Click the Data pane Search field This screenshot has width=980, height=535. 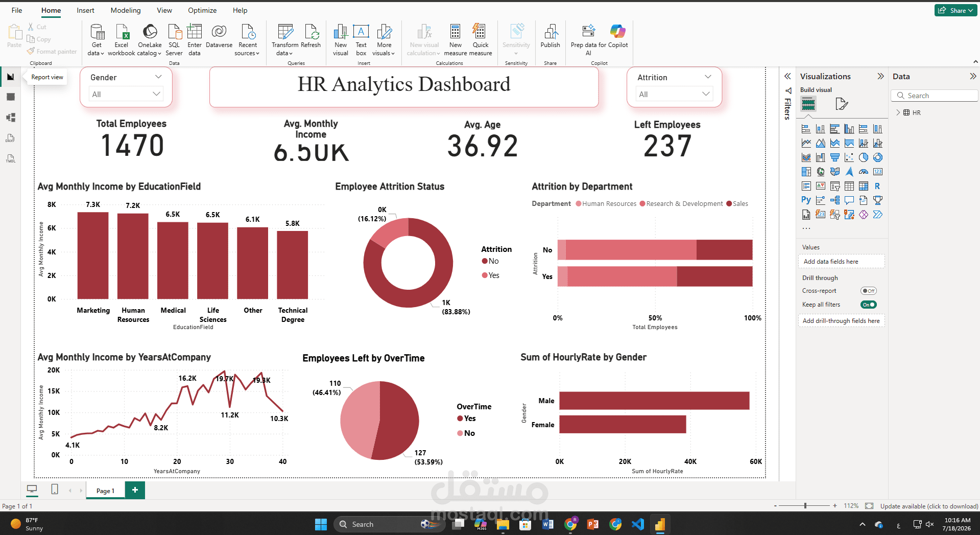click(x=935, y=96)
